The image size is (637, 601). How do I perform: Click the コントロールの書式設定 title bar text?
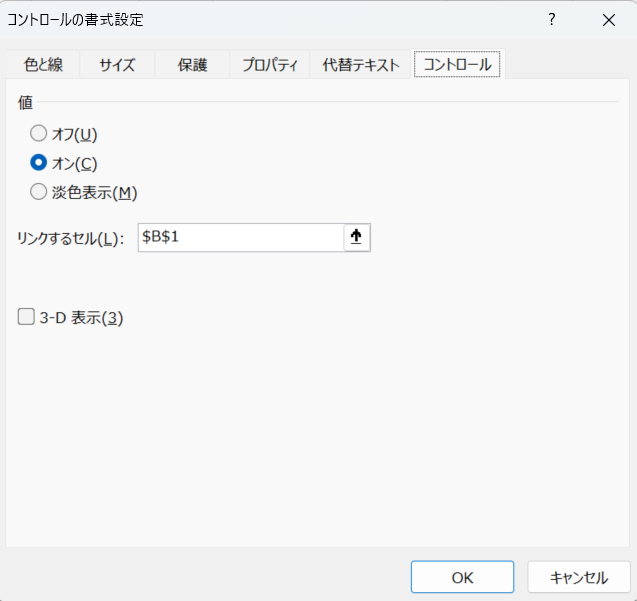[x=75, y=20]
